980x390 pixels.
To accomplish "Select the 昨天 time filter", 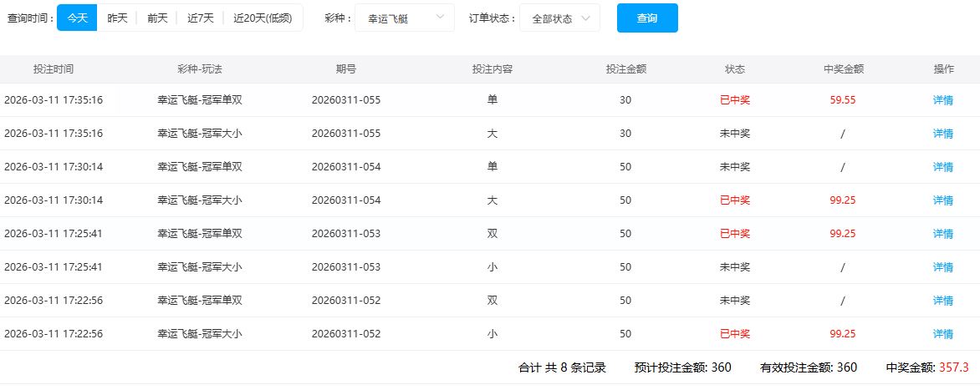I will tap(117, 18).
